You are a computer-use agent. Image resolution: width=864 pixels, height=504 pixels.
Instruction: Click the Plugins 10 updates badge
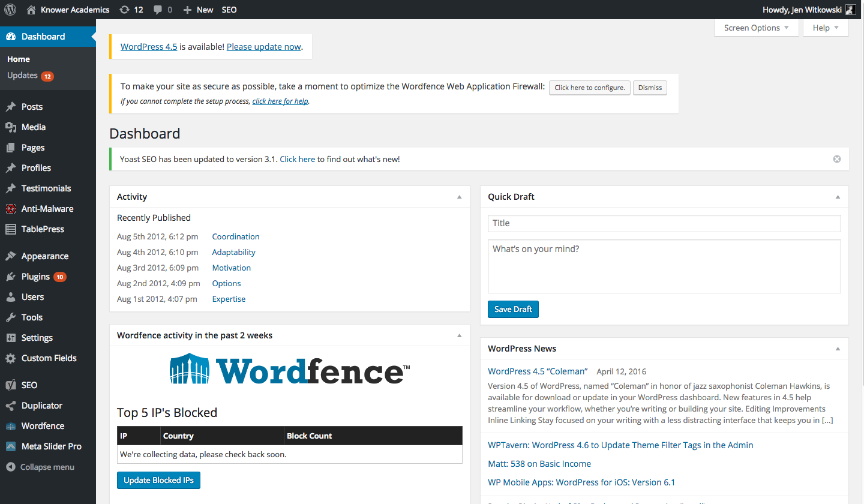pos(60,277)
